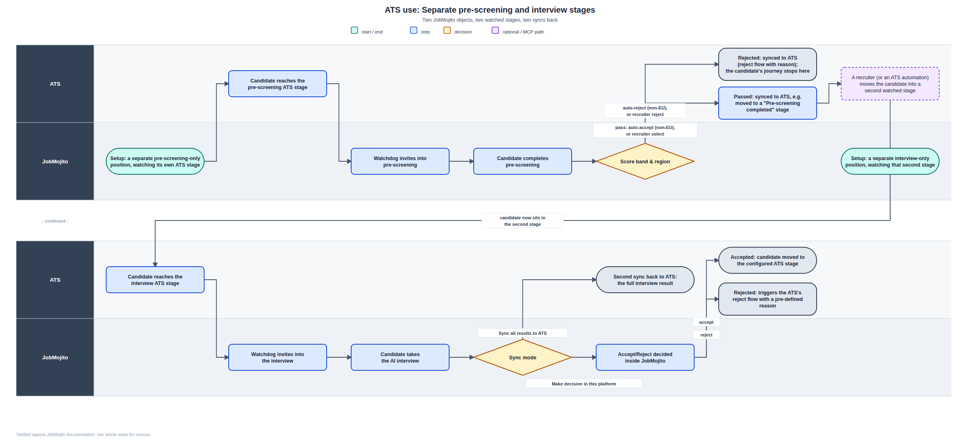
Task: Click the 'optional / MCP path' legend label
Action: click(x=523, y=32)
